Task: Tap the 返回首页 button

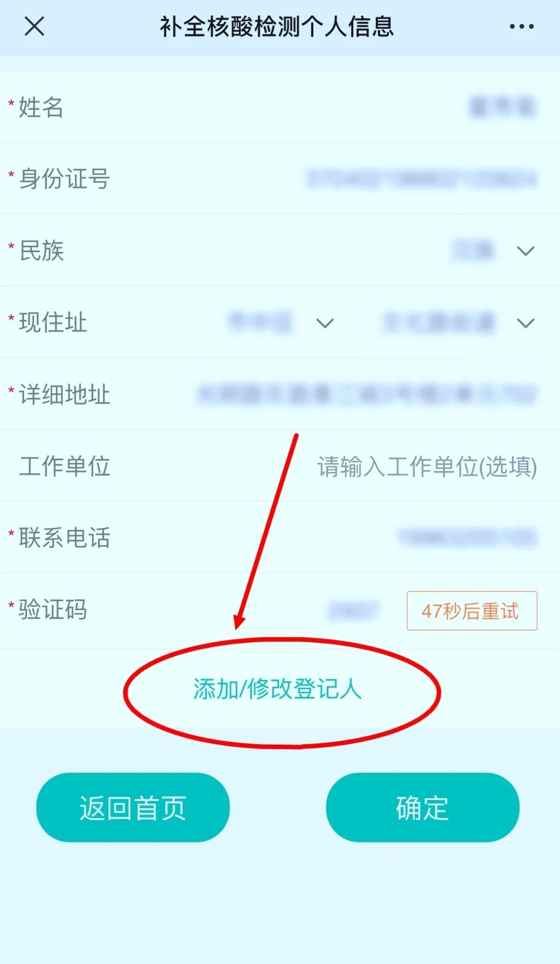Action: point(133,808)
